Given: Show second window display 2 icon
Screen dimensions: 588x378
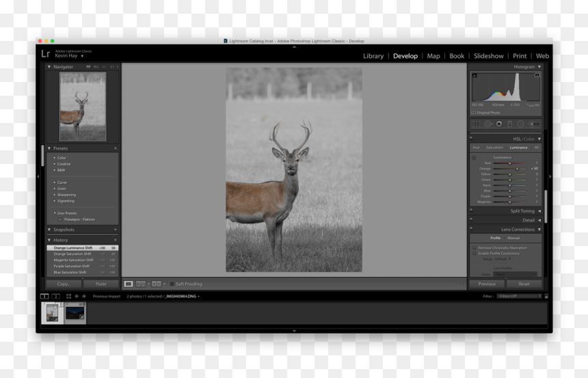Looking at the screenshot, I should [56, 296].
